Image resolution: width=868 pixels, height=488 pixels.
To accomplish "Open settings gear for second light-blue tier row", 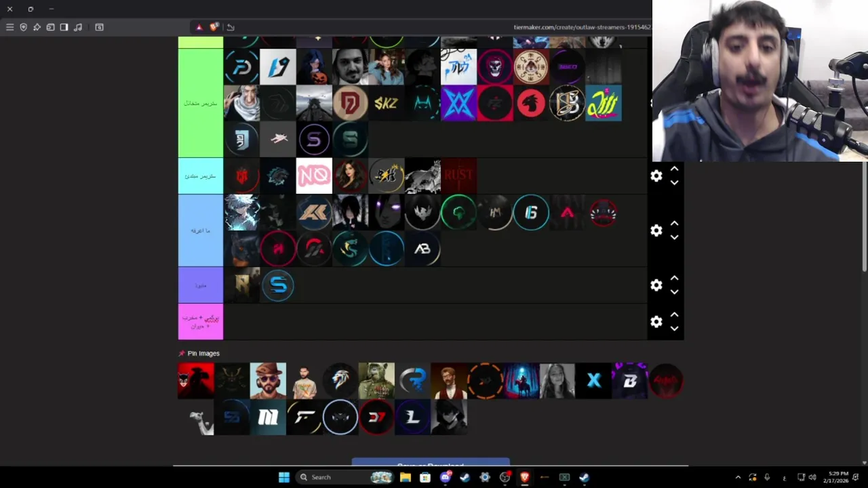I will (x=656, y=230).
